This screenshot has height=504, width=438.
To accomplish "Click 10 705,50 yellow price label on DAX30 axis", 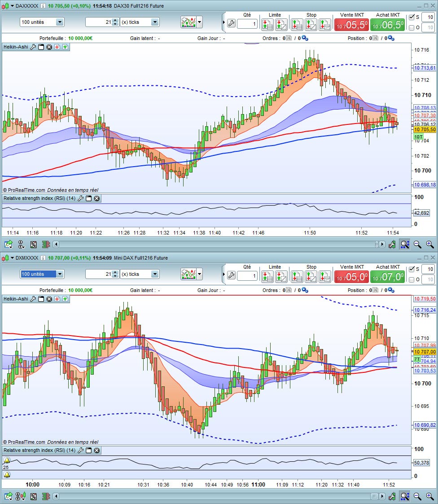I will point(425,129).
